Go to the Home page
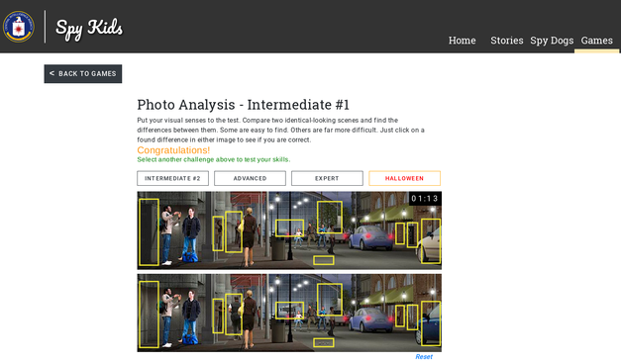 462,41
